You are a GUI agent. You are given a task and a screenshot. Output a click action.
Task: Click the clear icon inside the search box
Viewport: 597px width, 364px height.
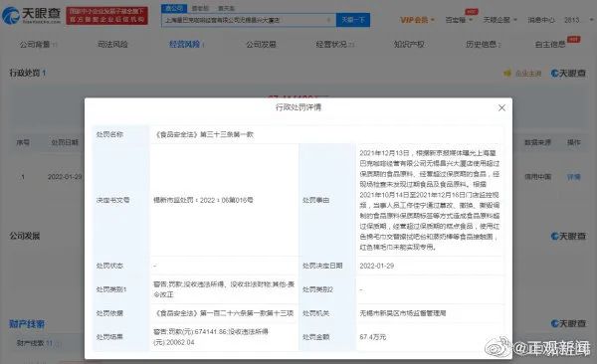pyautogui.click(x=328, y=20)
